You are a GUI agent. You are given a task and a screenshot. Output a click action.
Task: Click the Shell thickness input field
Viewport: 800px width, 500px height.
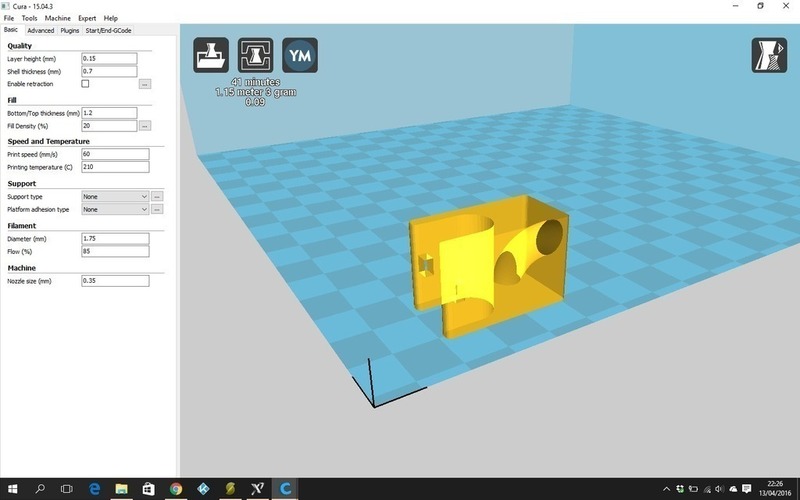click(109, 71)
